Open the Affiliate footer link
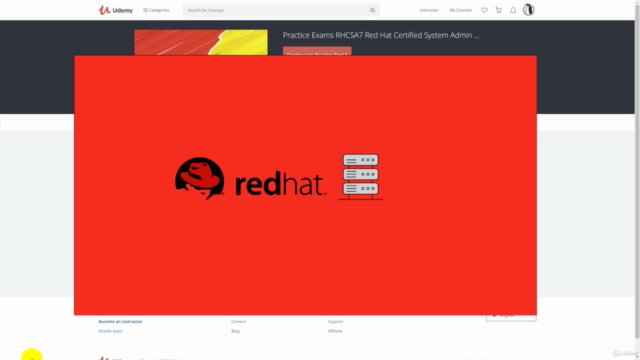Viewport: 640px width, 360px height. 335,331
